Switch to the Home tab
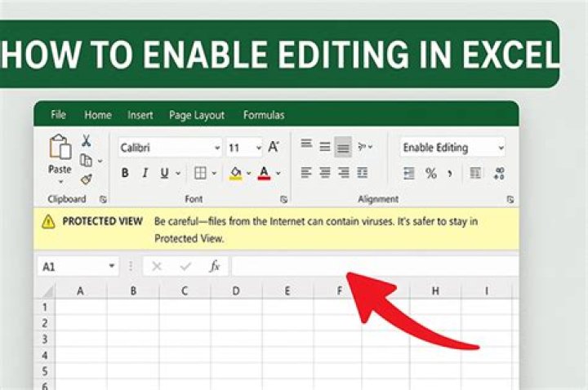Viewport: 588px width, 390px height. pyautogui.click(x=98, y=115)
